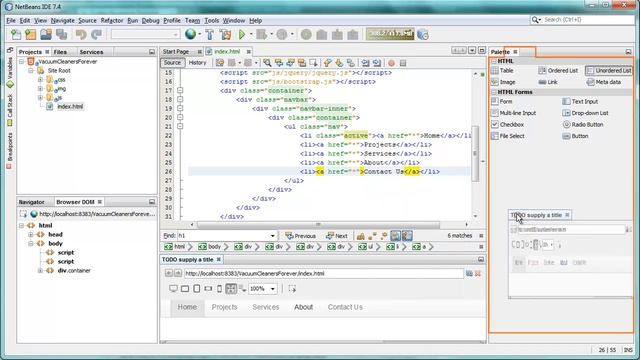640x360 pixels.
Task: Click the browser URL address field
Action: [324, 273]
